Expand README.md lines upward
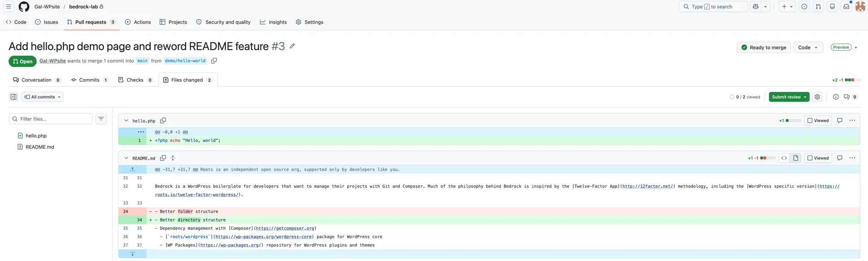The image size is (868, 261). (x=132, y=170)
